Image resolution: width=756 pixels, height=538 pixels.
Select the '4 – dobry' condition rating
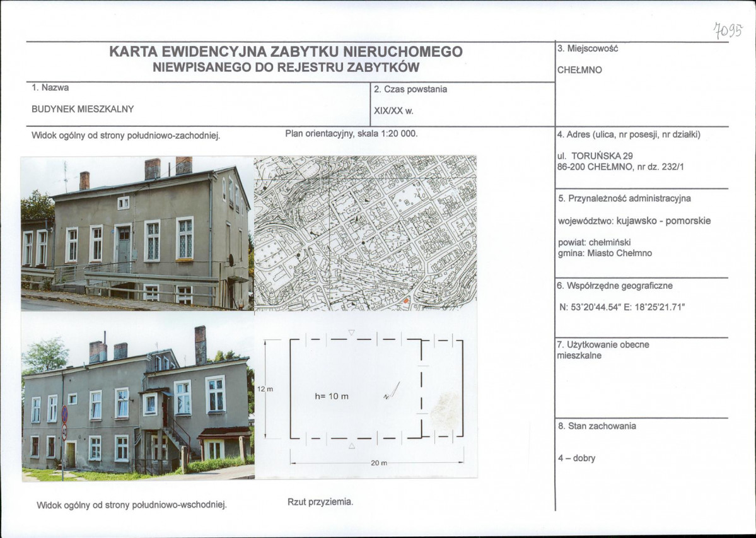pos(576,459)
